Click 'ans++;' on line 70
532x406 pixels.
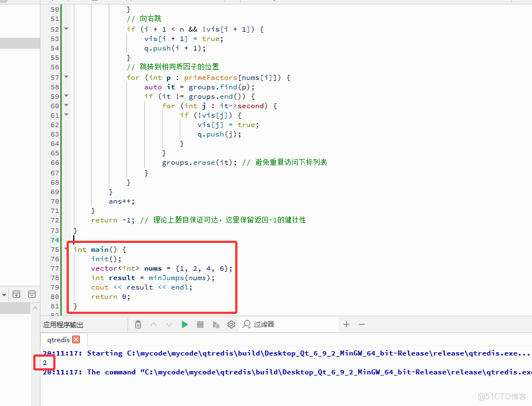[x=121, y=201]
